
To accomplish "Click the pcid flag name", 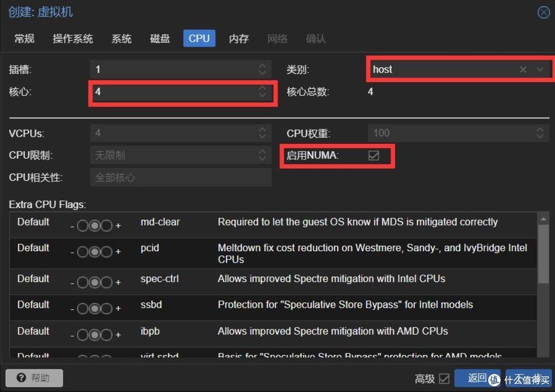I will pyautogui.click(x=150, y=248).
